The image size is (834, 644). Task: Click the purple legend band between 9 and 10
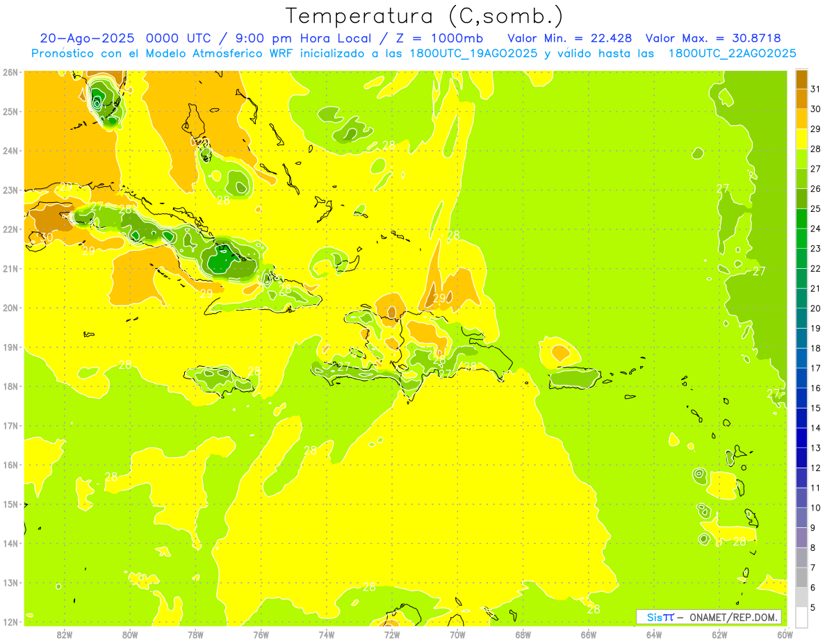801,518
